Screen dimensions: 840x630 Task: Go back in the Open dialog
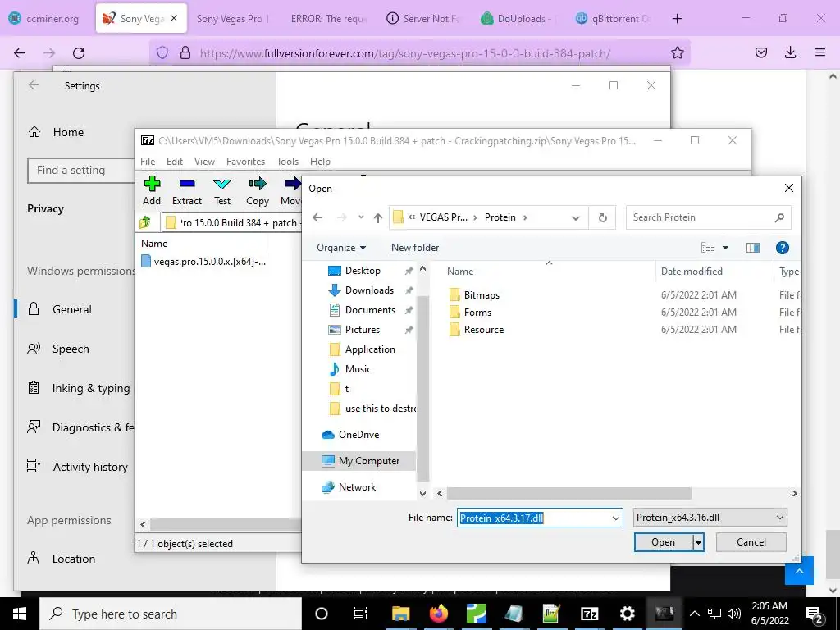(x=317, y=217)
